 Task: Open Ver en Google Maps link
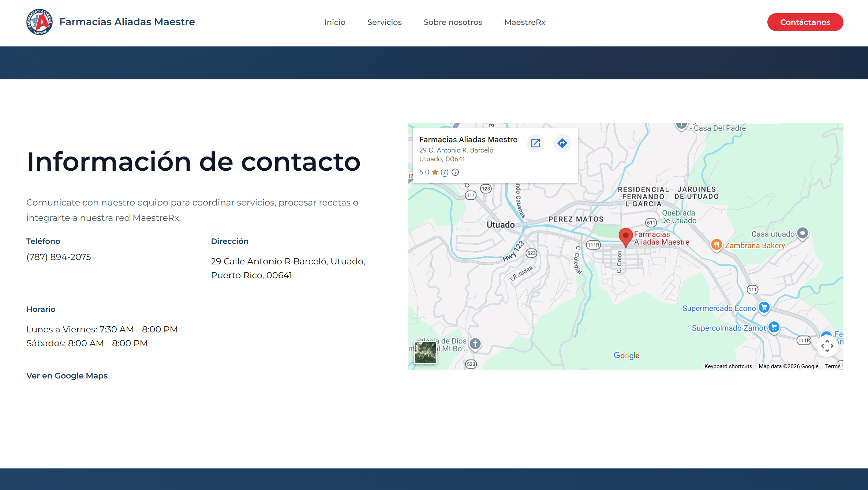pos(67,376)
